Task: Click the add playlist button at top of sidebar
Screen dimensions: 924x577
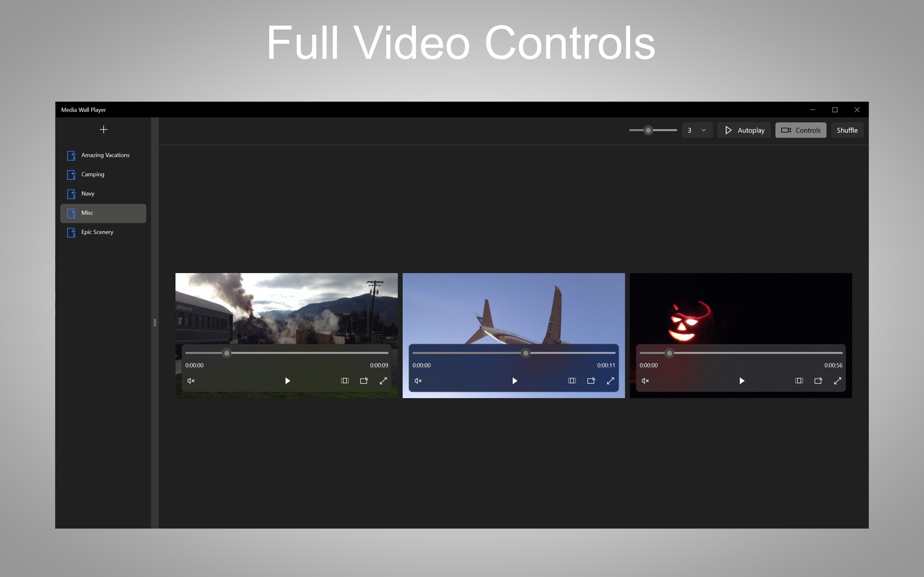Action: (103, 129)
